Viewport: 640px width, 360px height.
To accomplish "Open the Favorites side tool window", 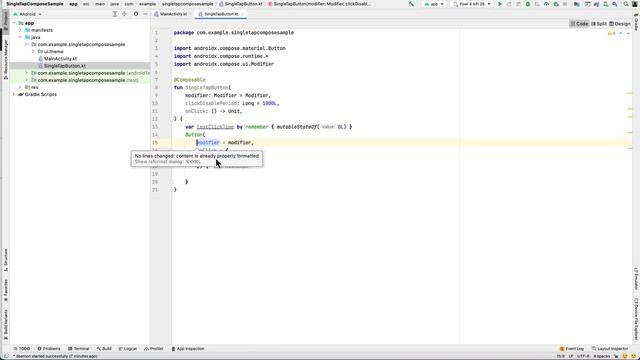I will click(6, 290).
